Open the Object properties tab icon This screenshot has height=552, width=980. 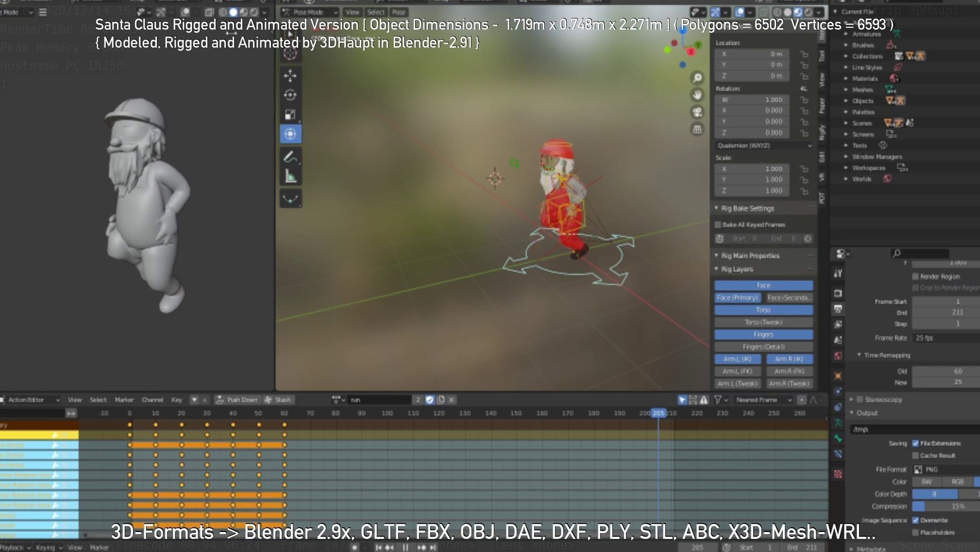(x=838, y=376)
